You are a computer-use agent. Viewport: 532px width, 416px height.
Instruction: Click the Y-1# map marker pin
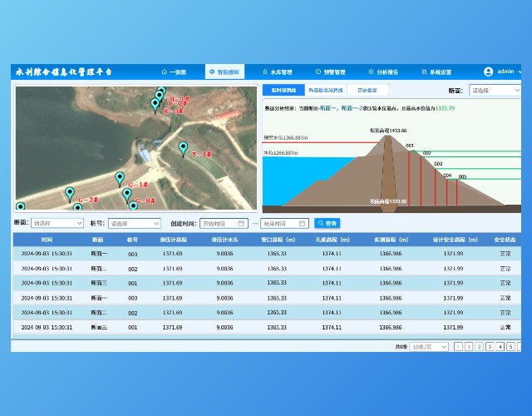183,147
